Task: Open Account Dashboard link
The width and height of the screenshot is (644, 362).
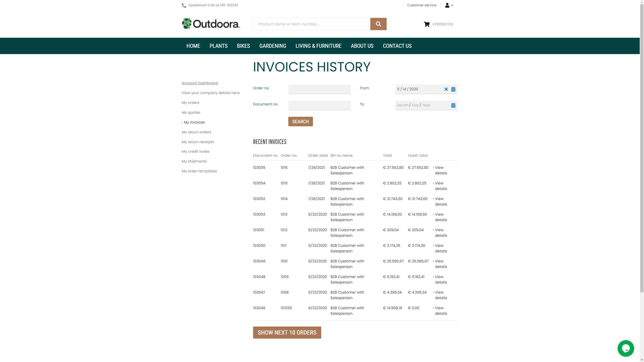Action: (x=200, y=83)
